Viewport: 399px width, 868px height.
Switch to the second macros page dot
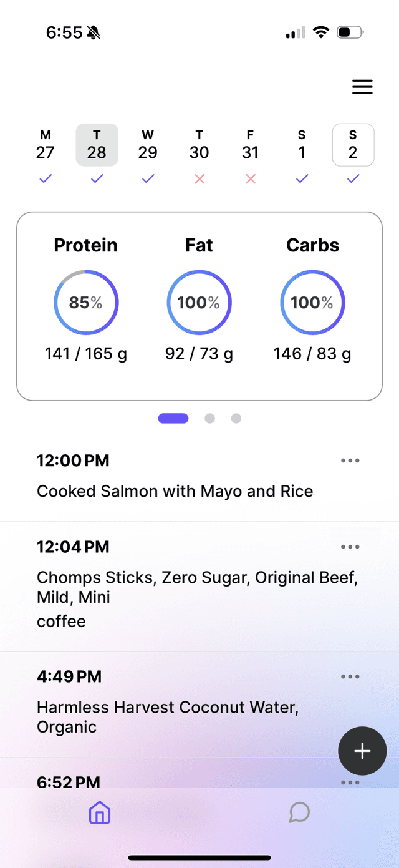(x=209, y=418)
